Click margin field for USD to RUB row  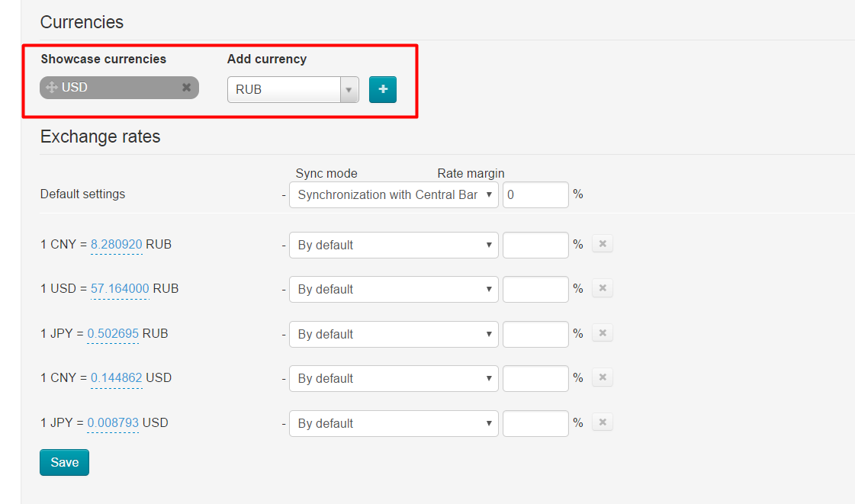click(535, 289)
